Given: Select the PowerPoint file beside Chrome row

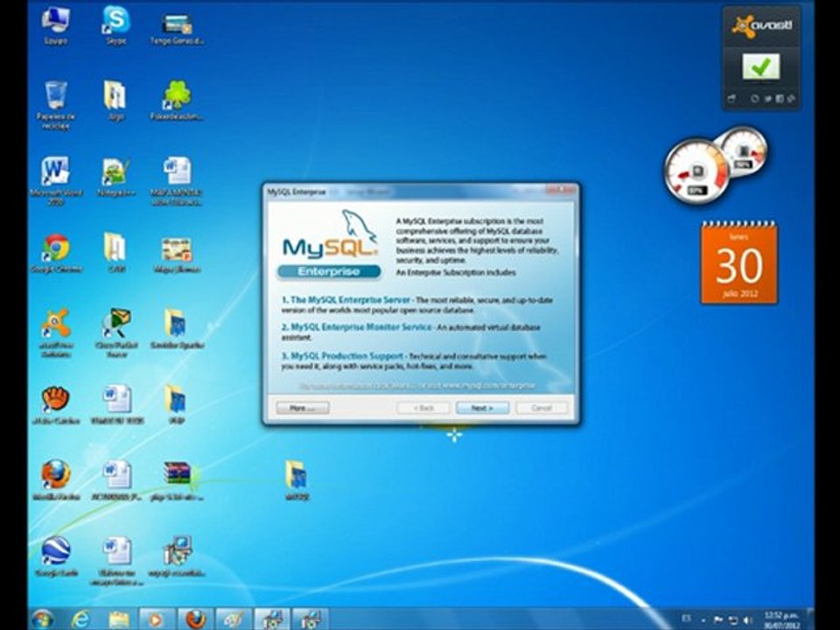Looking at the screenshot, I should (177, 254).
